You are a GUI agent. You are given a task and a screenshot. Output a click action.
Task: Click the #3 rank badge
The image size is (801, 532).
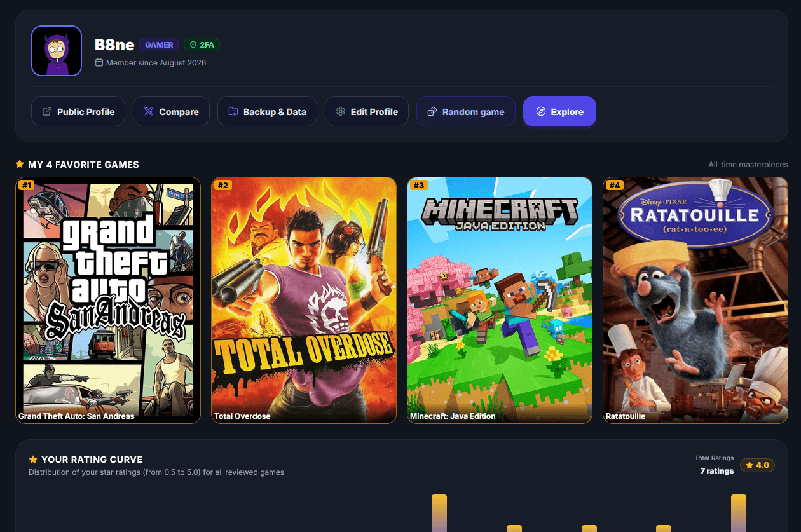[x=418, y=185]
